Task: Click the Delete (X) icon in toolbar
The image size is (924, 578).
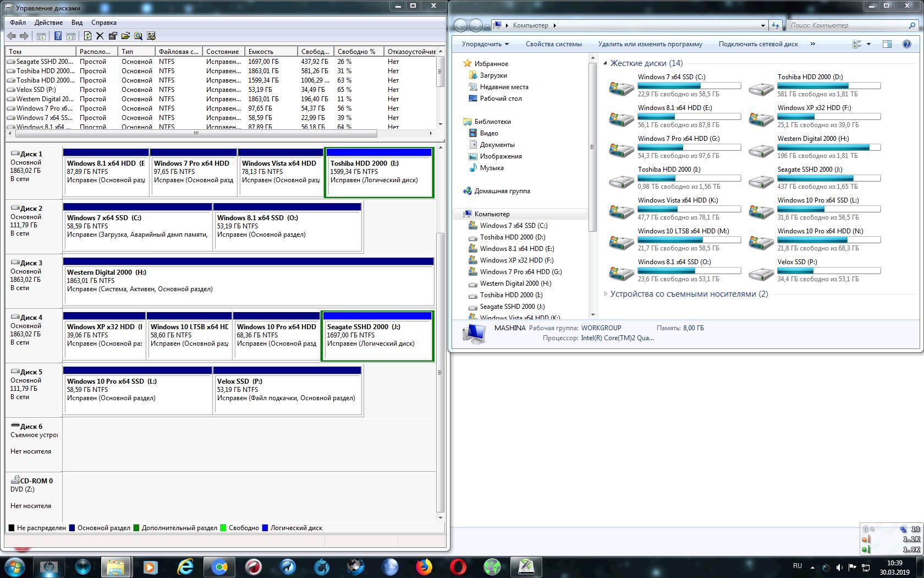Action: [x=100, y=36]
